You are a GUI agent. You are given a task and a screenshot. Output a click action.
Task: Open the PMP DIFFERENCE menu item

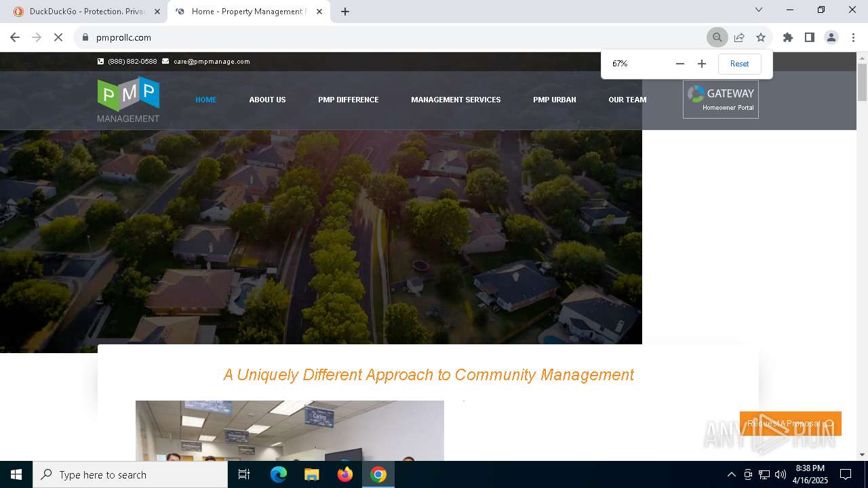pos(349,100)
